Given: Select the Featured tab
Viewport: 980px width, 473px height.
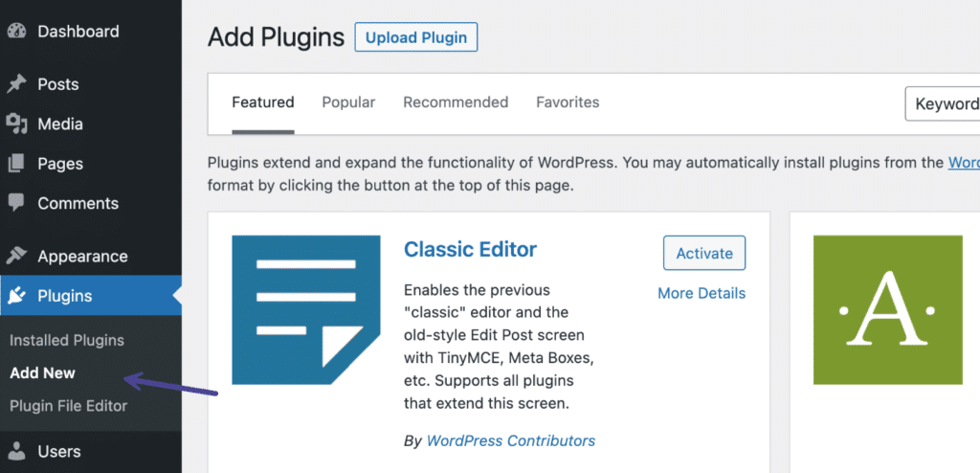Looking at the screenshot, I should 263,101.
